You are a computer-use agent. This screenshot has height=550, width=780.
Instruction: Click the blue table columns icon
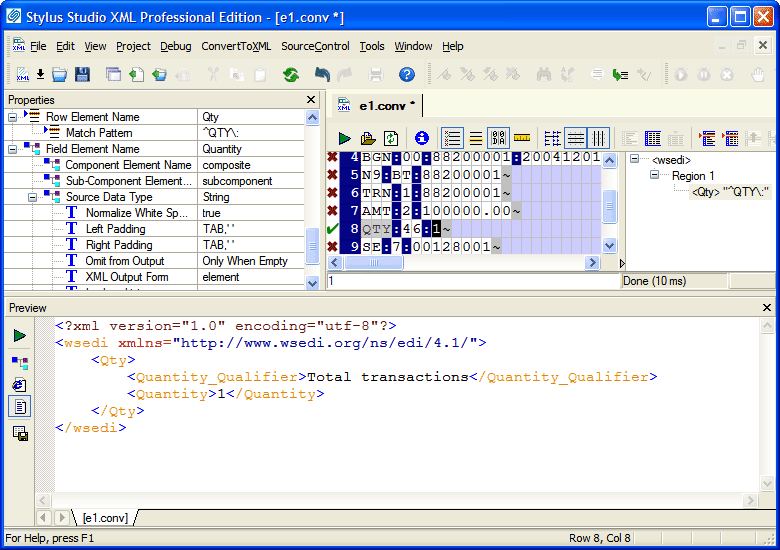653,138
